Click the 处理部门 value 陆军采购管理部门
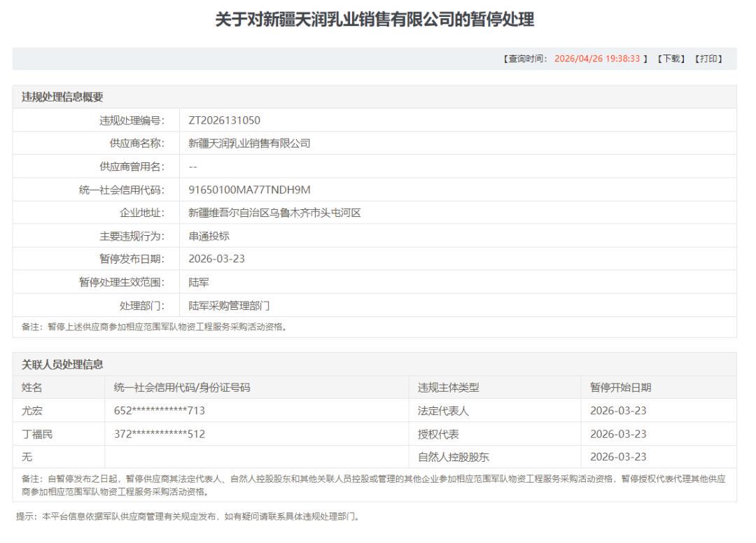Screen dimensions: 756x543 [x=229, y=306]
